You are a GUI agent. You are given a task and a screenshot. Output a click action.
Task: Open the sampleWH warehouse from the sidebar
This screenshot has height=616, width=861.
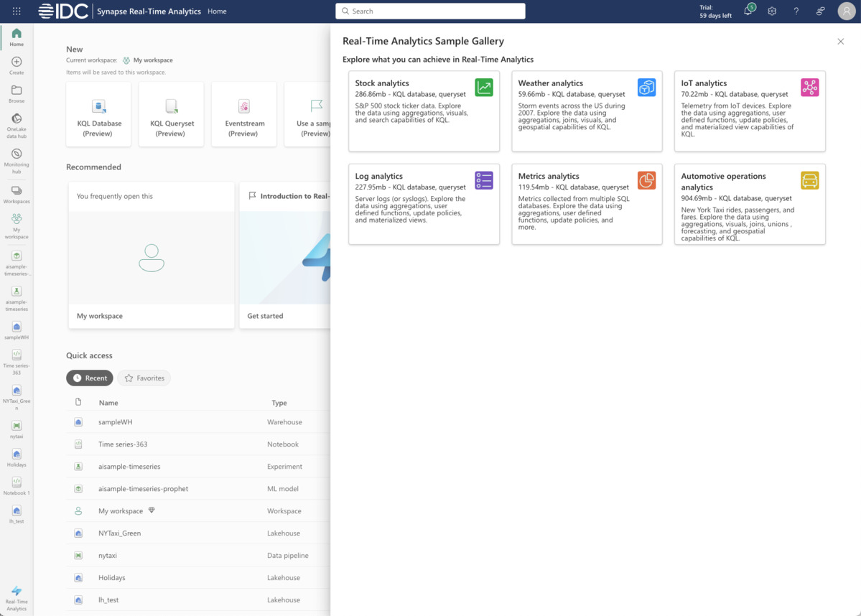click(x=16, y=327)
